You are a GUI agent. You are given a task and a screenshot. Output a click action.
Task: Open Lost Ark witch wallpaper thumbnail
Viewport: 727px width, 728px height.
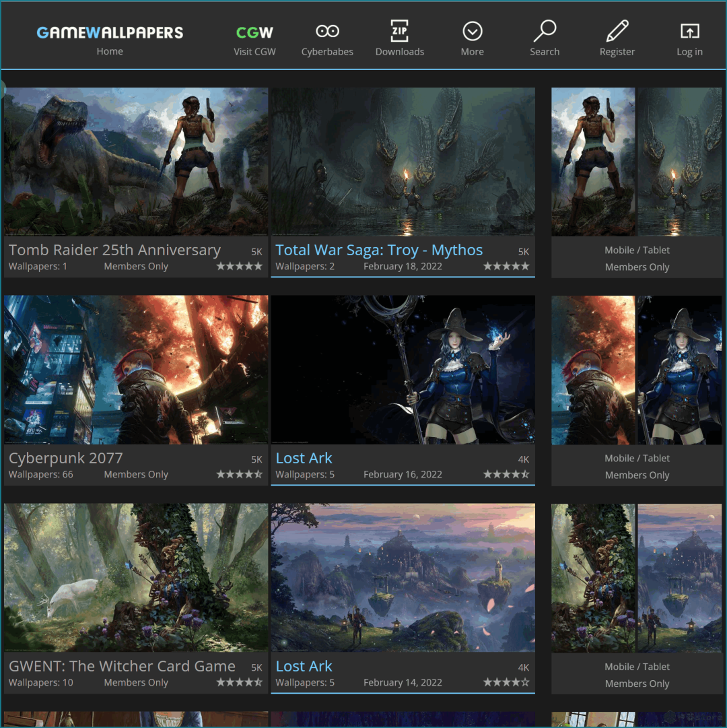pos(403,370)
